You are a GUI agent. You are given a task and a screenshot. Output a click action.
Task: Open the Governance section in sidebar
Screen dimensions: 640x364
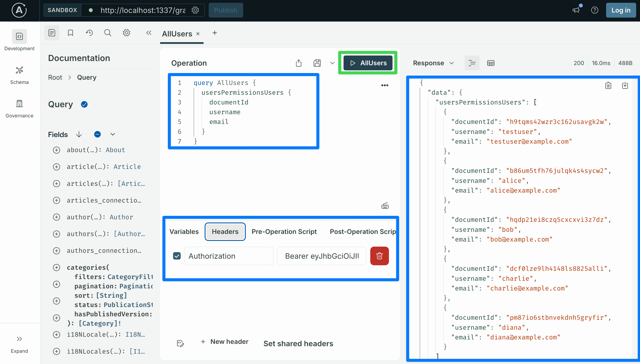coord(19,109)
